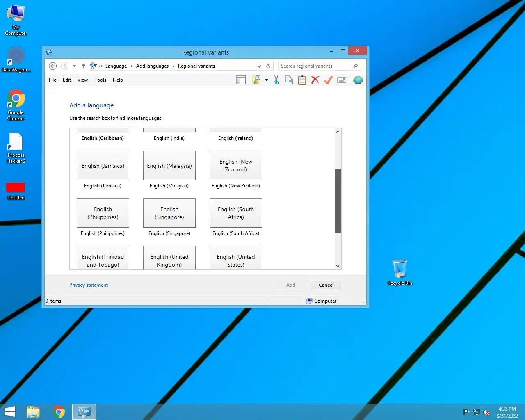Click the red X Delete icon
Viewport: 525px width, 420px height.
pyautogui.click(x=315, y=80)
